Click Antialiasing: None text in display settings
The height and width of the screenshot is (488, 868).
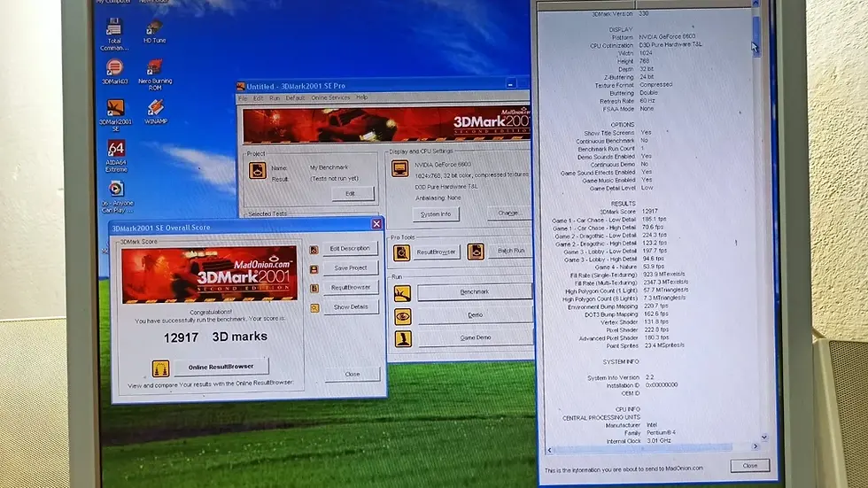pyautogui.click(x=438, y=198)
